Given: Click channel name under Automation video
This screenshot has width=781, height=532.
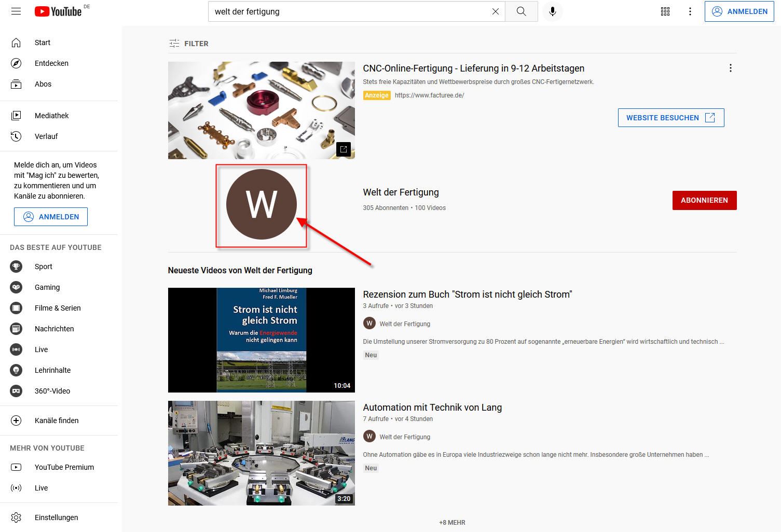Looking at the screenshot, I should [x=405, y=437].
